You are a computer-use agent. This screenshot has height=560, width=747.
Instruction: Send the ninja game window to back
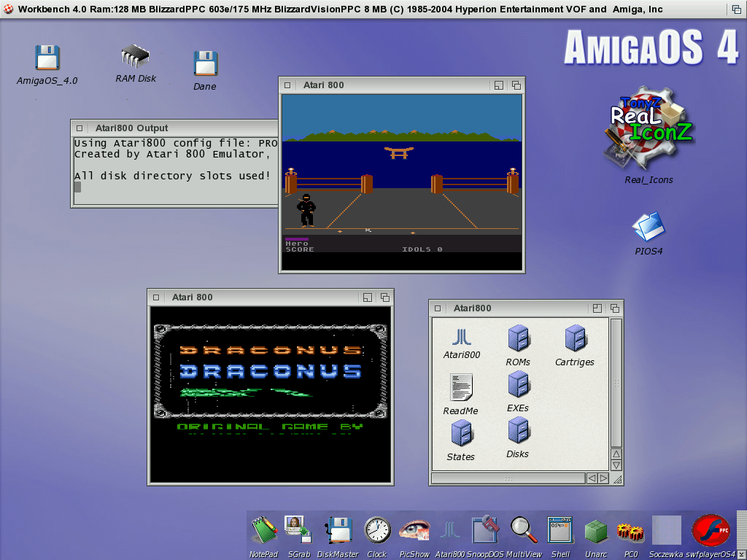(516, 85)
